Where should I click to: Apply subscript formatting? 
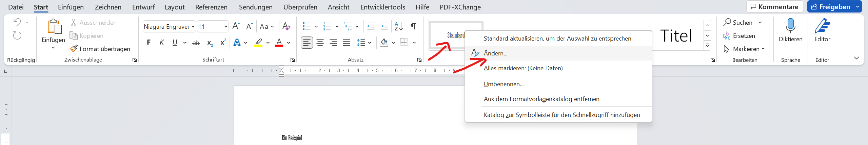pyautogui.click(x=210, y=43)
